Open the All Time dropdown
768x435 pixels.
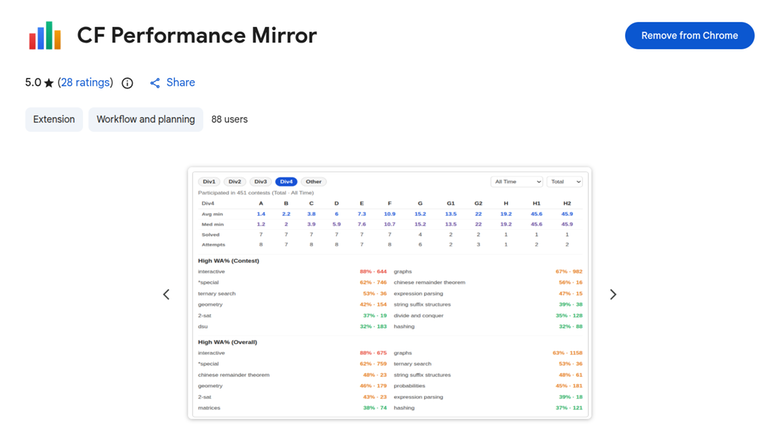pos(517,182)
